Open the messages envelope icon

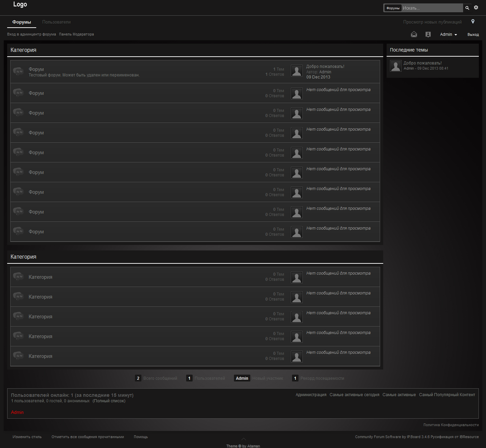pos(414,34)
